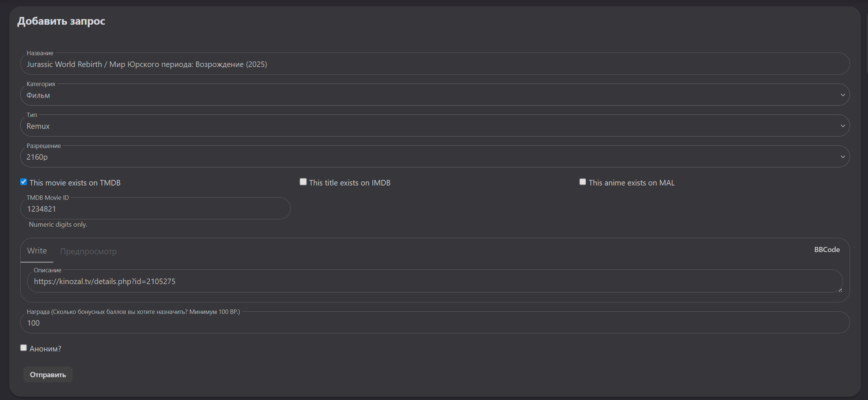The height and width of the screenshot is (400, 868).
Task: Switch to the Write tab
Action: click(x=37, y=251)
